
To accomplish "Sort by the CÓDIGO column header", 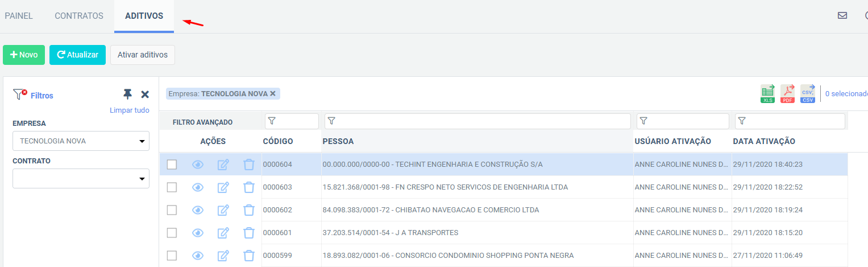I will pyautogui.click(x=277, y=141).
